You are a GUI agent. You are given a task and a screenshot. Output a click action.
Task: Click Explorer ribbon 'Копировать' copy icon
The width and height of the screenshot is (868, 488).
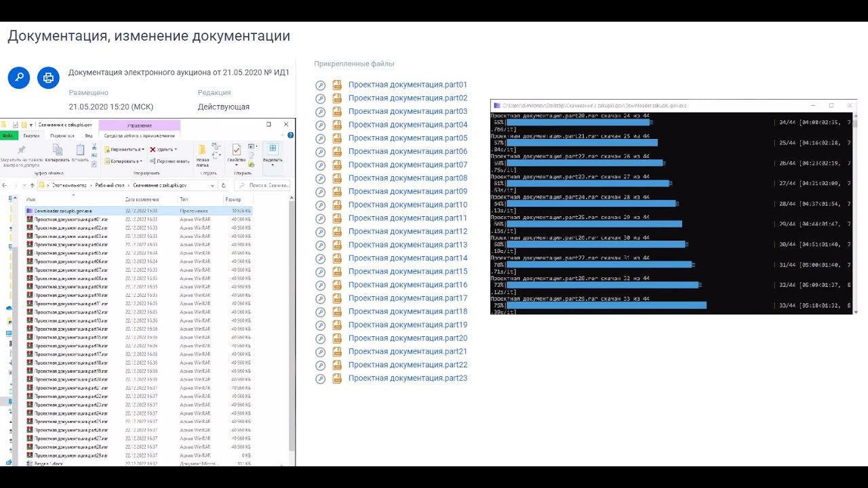tap(58, 150)
